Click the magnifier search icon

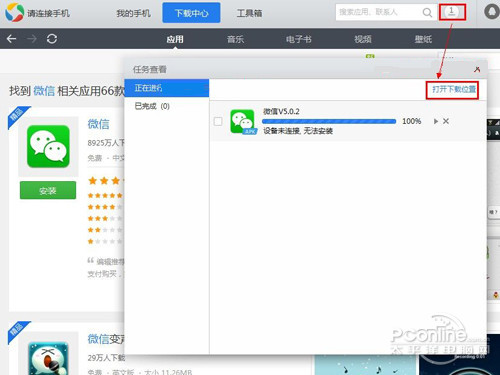(x=427, y=13)
